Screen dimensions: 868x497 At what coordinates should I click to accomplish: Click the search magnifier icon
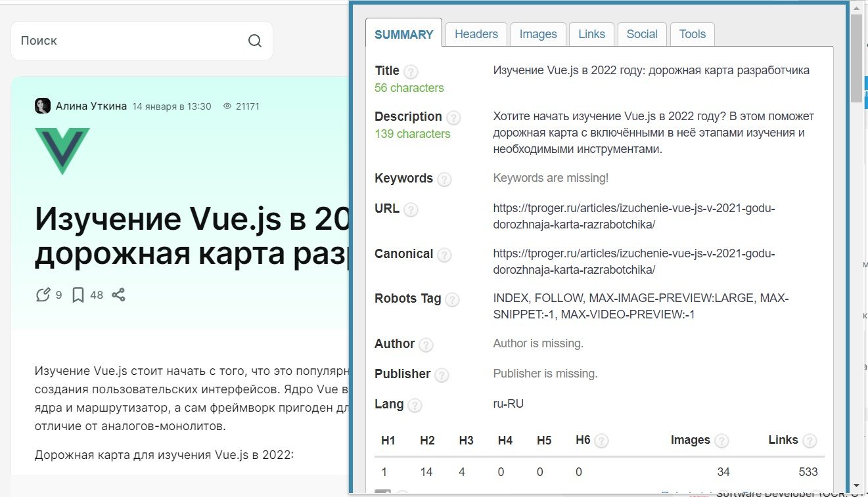click(x=254, y=41)
